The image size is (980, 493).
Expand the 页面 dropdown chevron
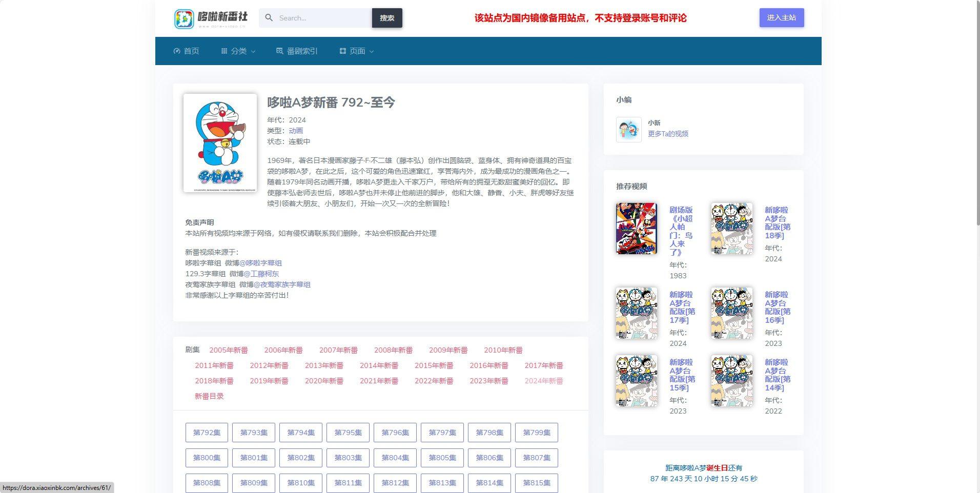pos(372,52)
